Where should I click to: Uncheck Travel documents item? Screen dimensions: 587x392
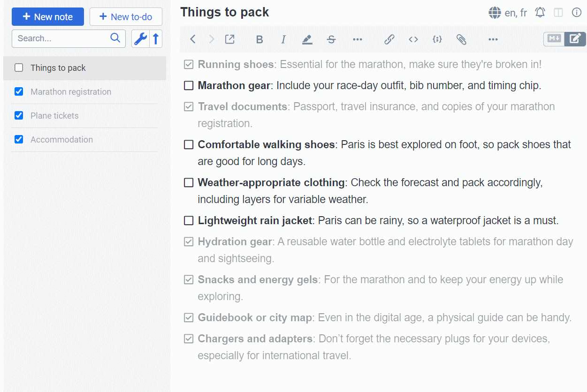pos(189,107)
